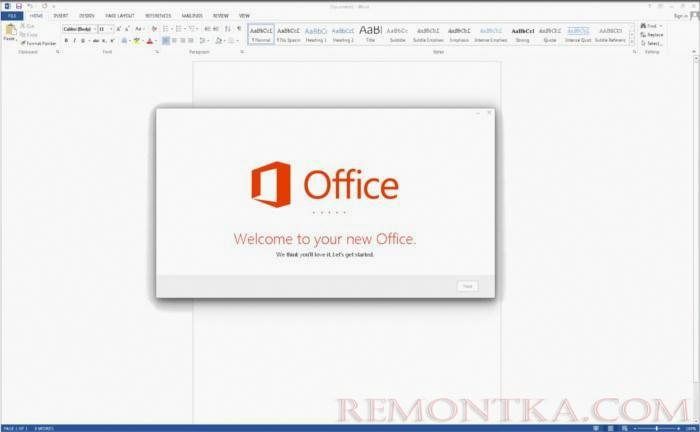Switch to REFERENCES ribbon tab
Image resolution: width=700 pixels, height=432 pixels.
tap(158, 16)
